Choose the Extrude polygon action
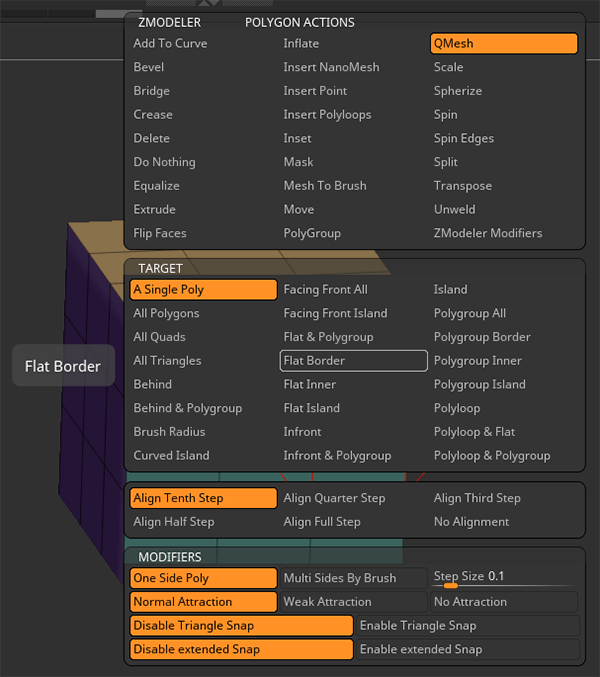Viewport: 600px width, 677px height. click(x=155, y=210)
